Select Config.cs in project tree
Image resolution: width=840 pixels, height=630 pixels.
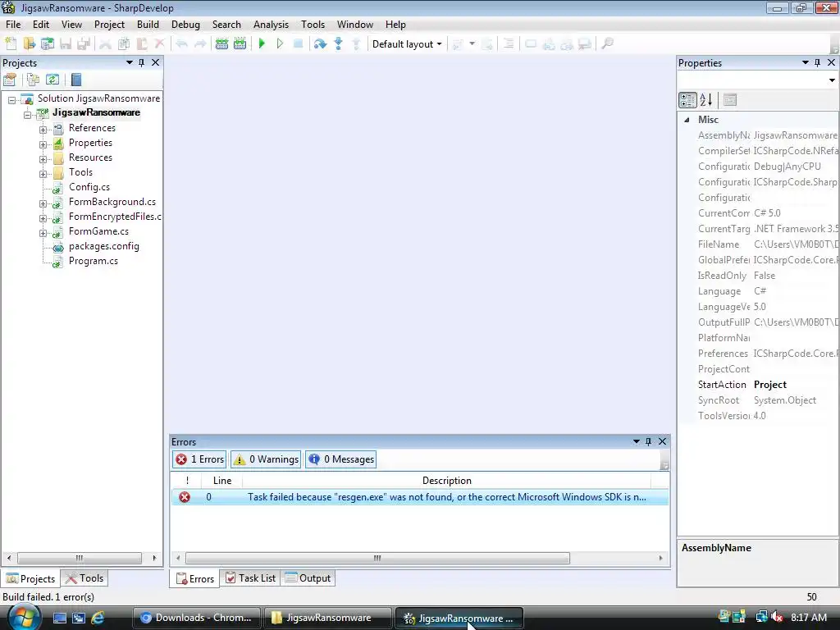coord(89,187)
